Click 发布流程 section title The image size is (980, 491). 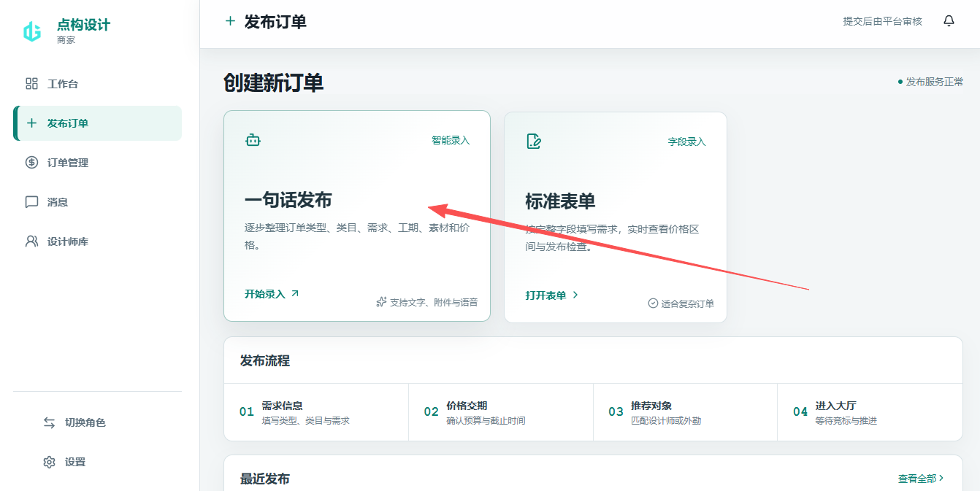pos(265,360)
